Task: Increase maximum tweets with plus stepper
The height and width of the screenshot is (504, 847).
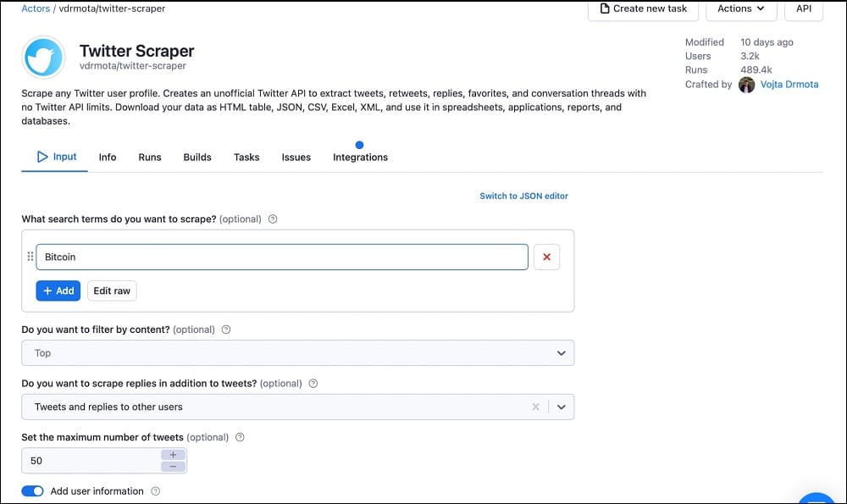Action: [173, 455]
